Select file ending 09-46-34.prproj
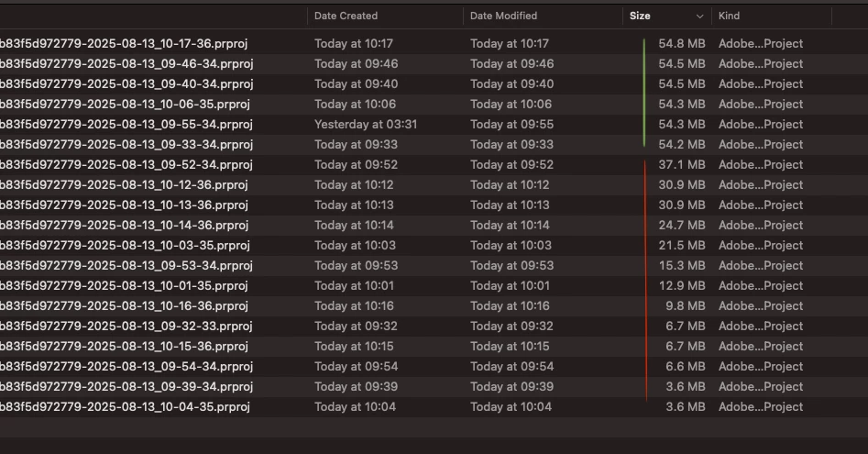868x454 pixels. click(126, 63)
